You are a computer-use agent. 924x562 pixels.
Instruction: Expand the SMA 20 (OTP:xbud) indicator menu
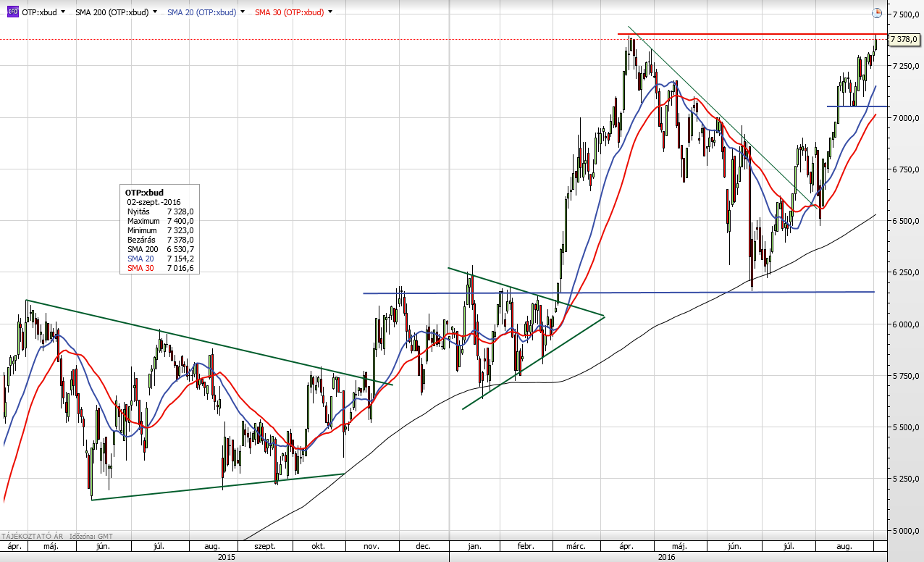click(242, 12)
